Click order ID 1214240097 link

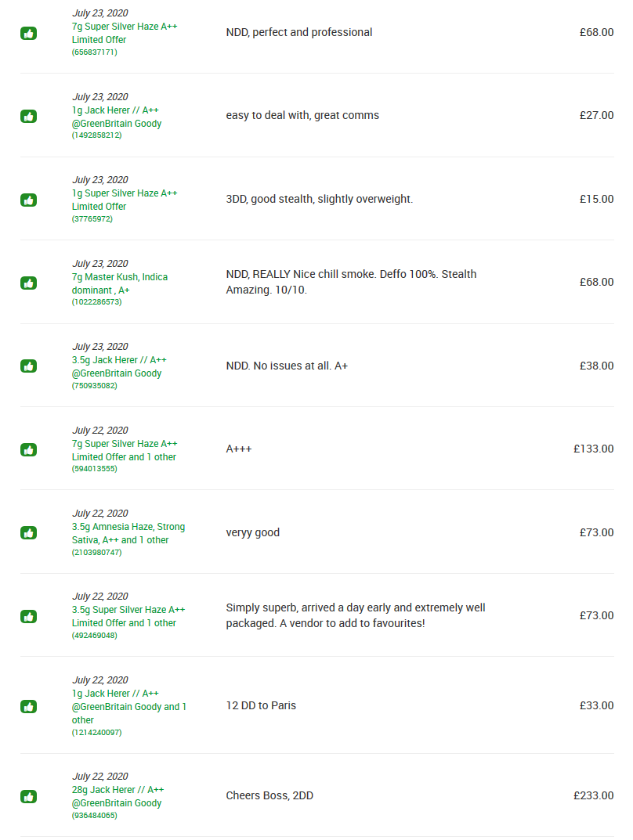[x=96, y=732]
